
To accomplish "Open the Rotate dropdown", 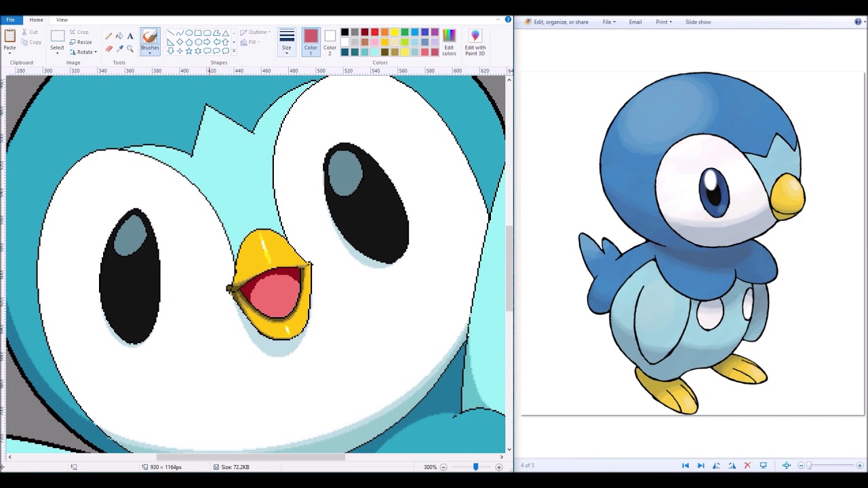I will click(x=83, y=52).
